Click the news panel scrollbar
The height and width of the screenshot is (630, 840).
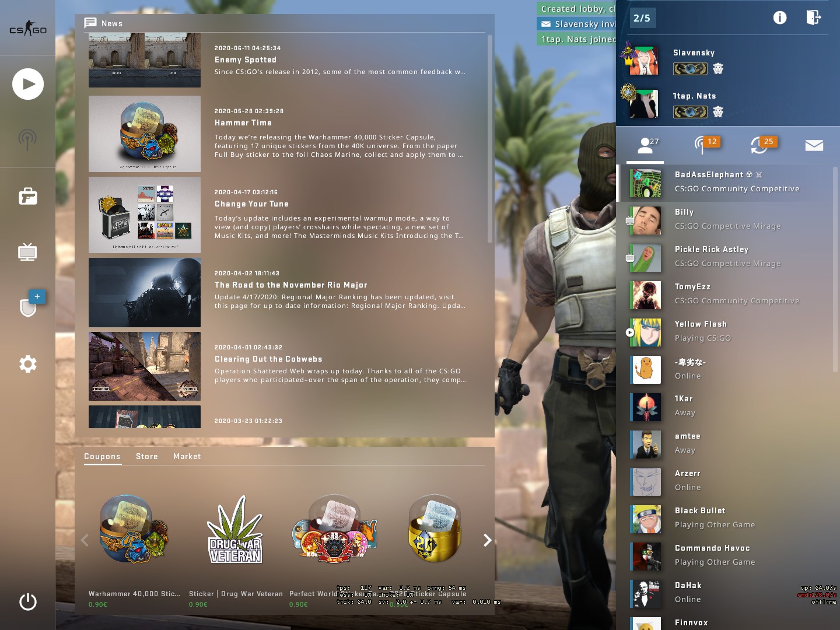489,139
